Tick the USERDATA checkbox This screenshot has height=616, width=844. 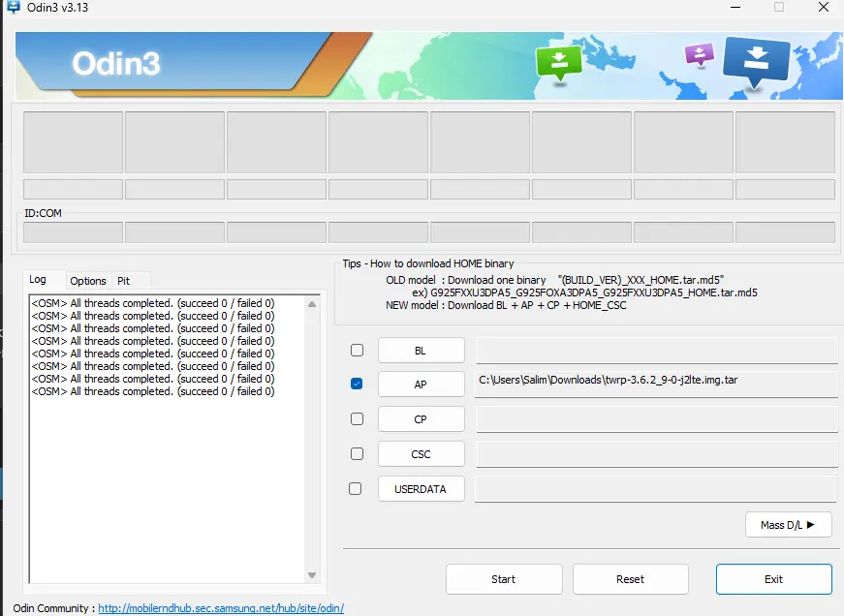coord(356,488)
